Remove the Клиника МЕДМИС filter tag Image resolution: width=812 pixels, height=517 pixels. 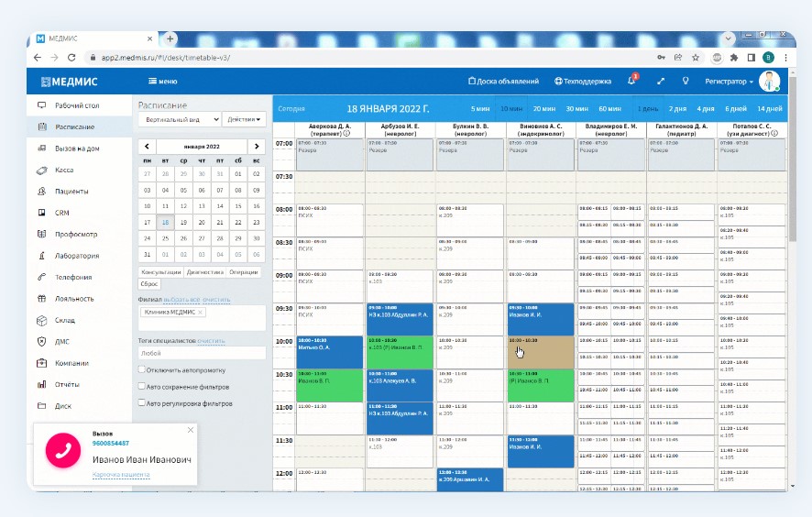click(x=201, y=312)
